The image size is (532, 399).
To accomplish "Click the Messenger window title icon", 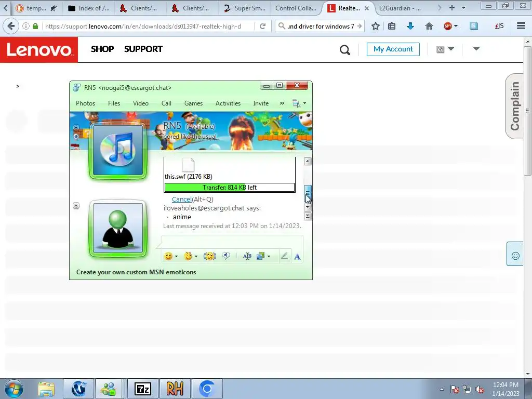I will (77, 87).
